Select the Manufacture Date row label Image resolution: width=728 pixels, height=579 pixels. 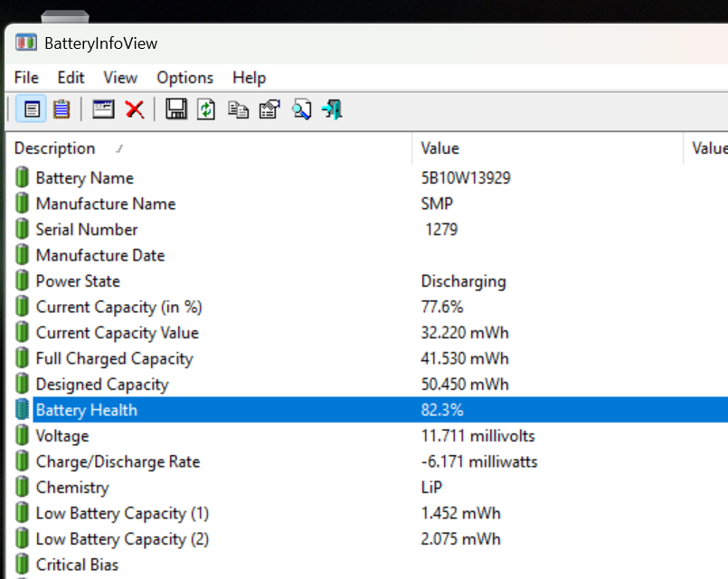100,255
